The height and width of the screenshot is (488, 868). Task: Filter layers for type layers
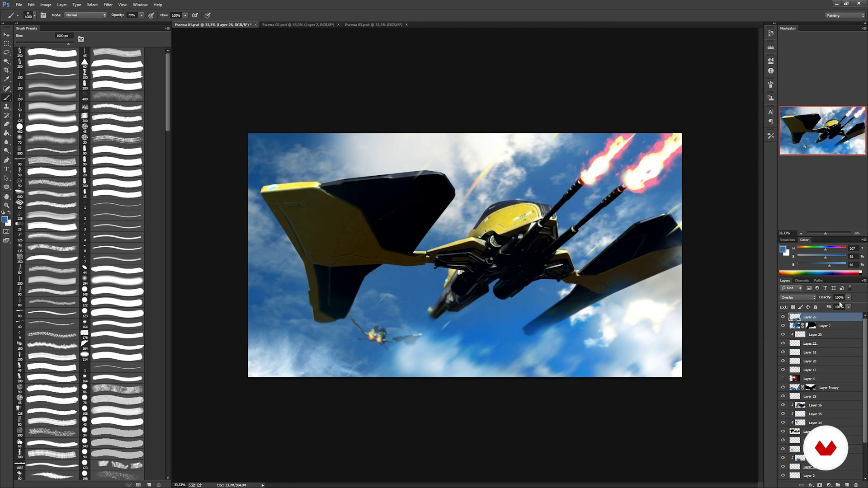coord(825,288)
